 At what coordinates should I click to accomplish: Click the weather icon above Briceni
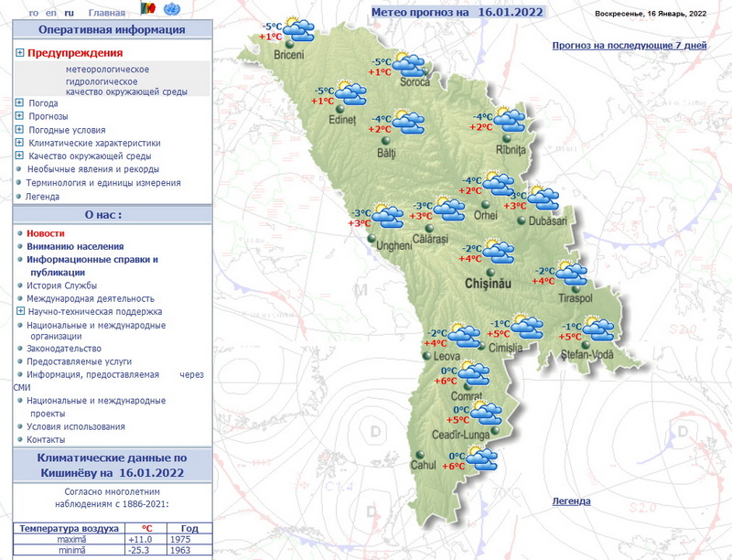pos(298,28)
